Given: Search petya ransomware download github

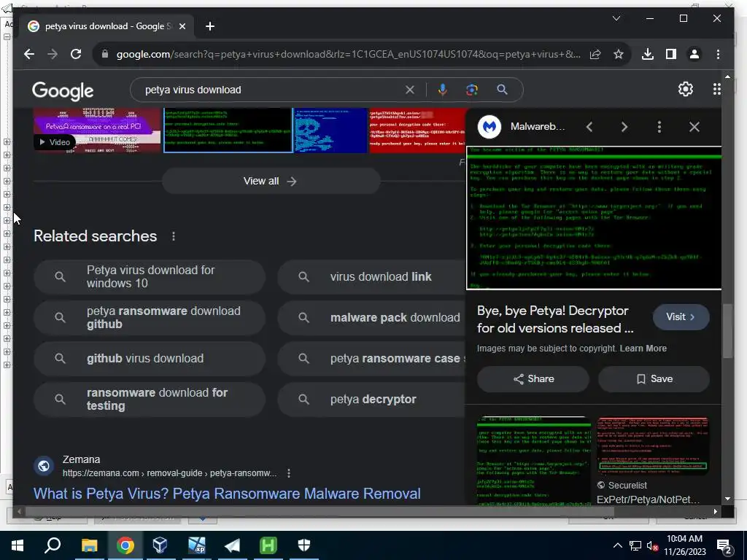Looking at the screenshot, I should click(149, 318).
